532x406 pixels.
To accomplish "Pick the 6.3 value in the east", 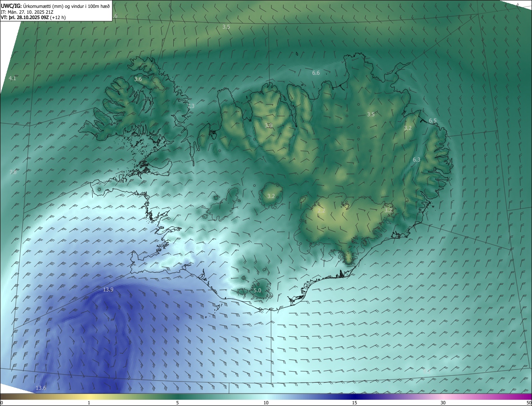I will click(416, 160).
